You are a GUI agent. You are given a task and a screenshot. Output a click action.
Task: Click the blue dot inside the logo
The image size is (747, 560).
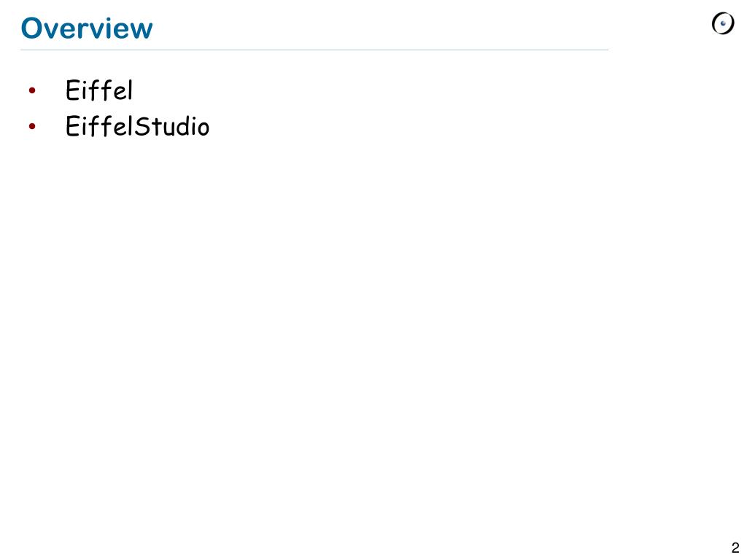(x=724, y=23)
